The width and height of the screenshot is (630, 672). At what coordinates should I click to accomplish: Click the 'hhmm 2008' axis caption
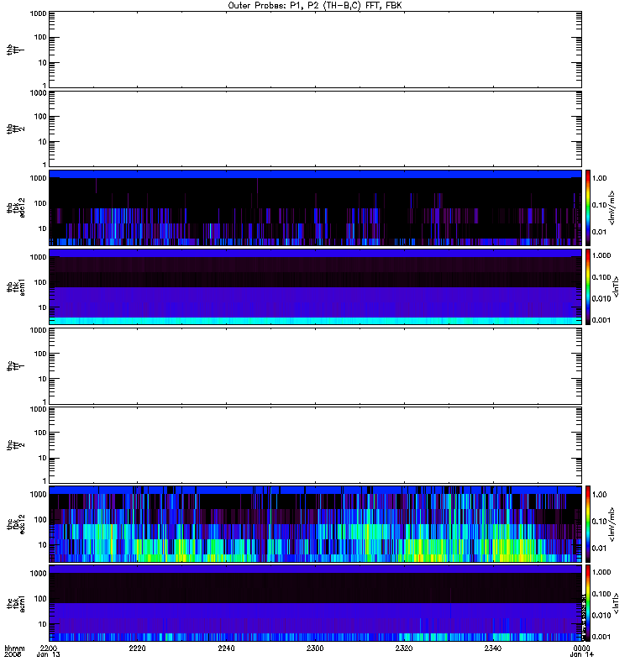pyautogui.click(x=14, y=652)
